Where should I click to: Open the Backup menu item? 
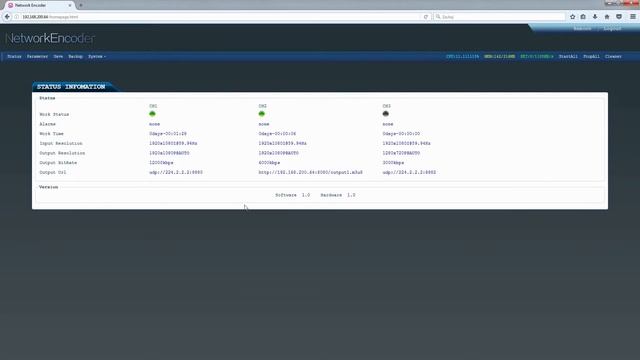tap(76, 56)
